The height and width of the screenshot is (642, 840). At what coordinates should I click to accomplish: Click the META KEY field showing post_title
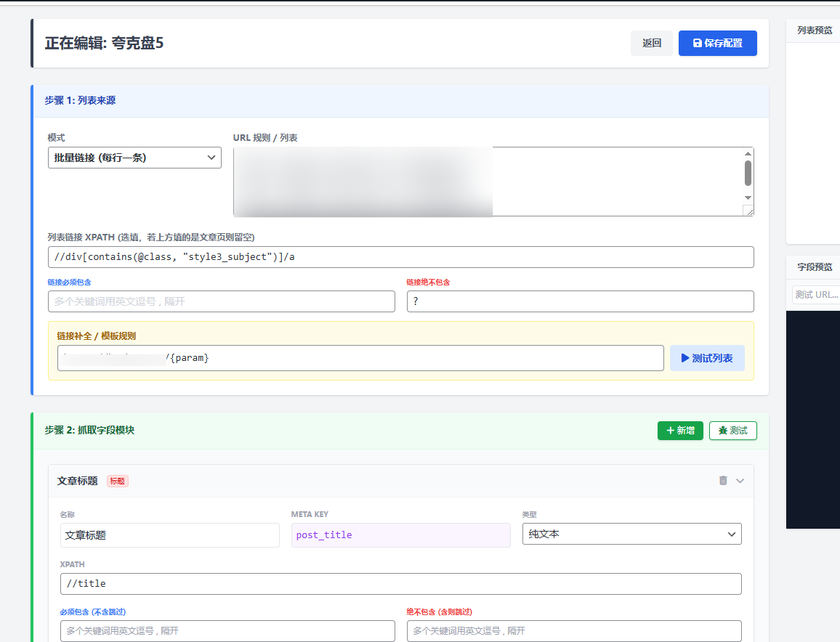point(400,535)
